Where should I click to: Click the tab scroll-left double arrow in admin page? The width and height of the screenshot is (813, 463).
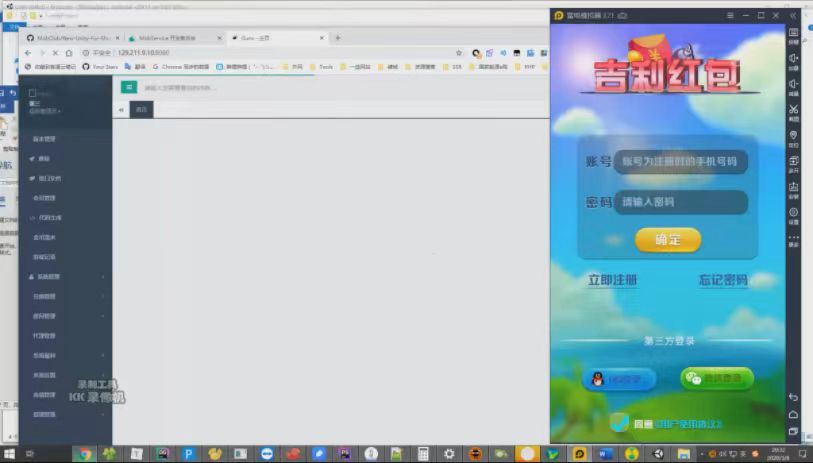click(x=121, y=109)
